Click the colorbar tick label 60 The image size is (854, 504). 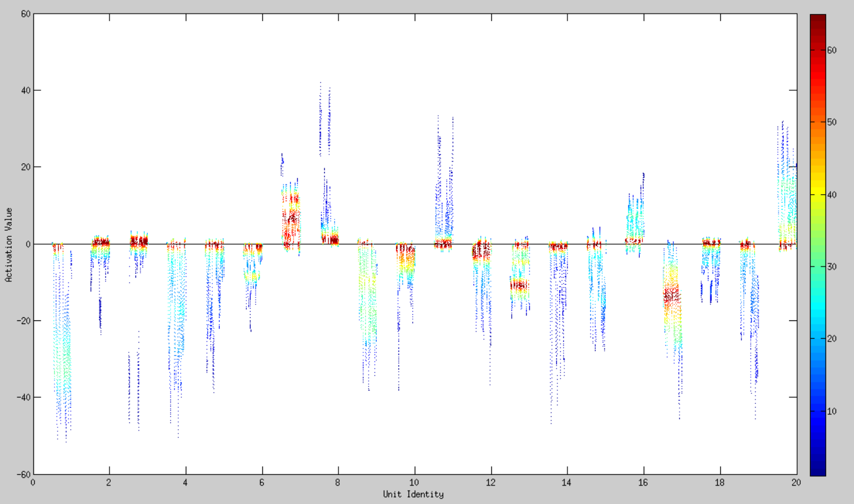(832, 51)
